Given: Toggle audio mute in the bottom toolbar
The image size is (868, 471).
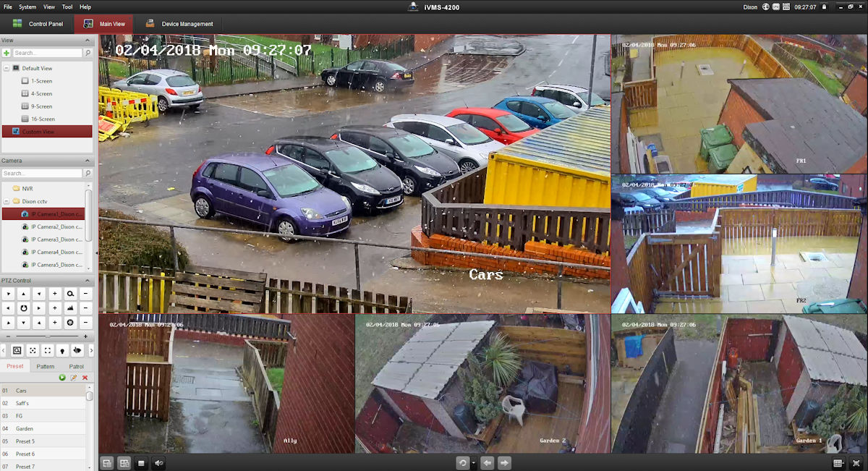Looking at the screenshot, I should pyautogui.click(x=158, y=463).
